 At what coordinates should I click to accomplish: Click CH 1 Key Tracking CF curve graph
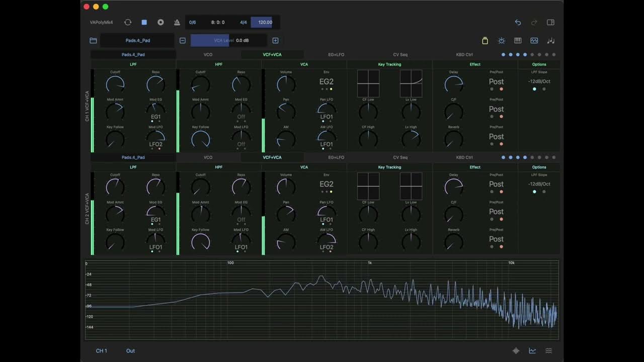click(368, 83)
